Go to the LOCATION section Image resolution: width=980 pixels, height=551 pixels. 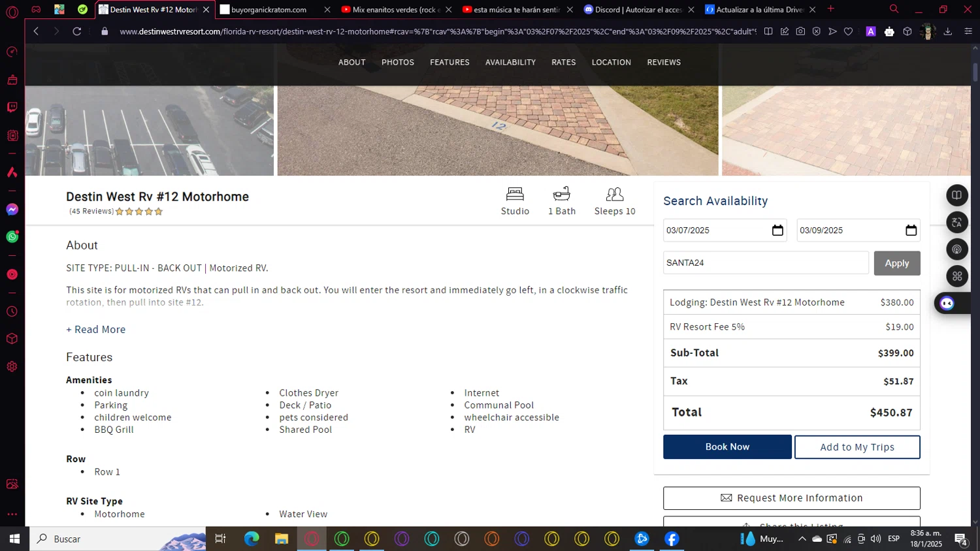(x=612, y=63)
